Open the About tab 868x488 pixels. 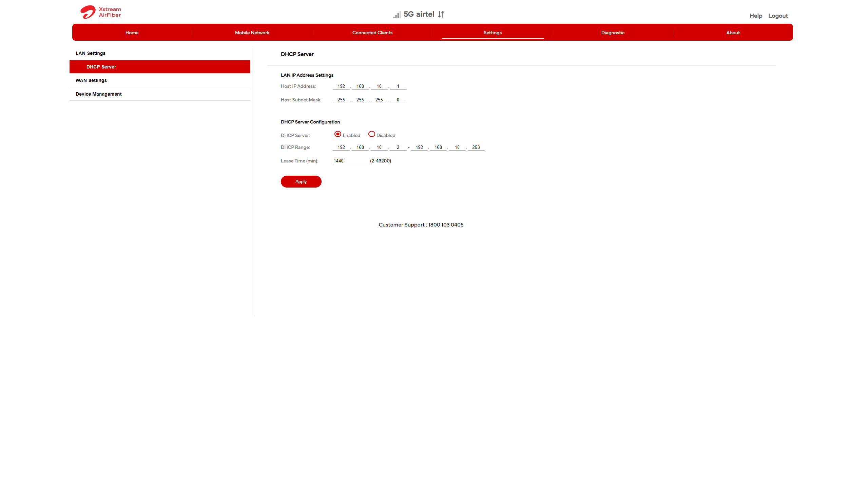pos(733,33)
